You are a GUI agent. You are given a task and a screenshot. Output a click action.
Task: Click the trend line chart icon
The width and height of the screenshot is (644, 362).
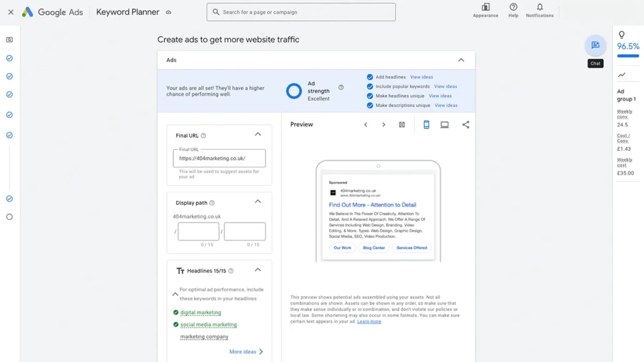click(622, 75)
